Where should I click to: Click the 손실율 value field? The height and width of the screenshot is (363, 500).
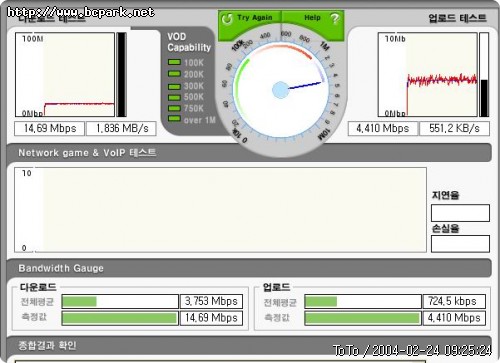click(460, 244)
